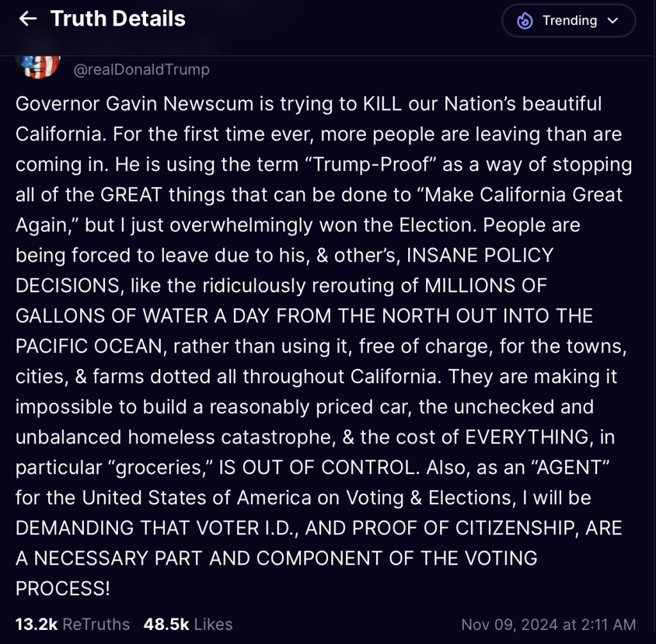The height and width of the screenshot is (644, 656).
Task: Click the American flag profile avatar
Action: 38,65
